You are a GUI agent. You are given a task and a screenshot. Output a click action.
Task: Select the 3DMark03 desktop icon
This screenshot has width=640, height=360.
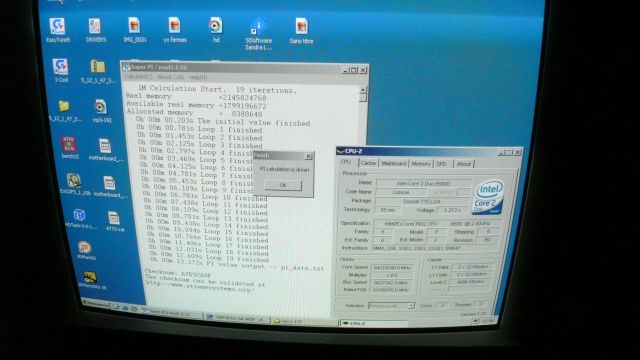pyautogui.click(x=85, y=250)
